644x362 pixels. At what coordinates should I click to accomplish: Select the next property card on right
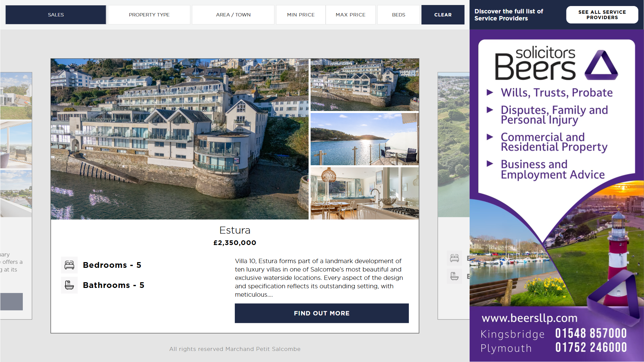[x=453, y=196]
